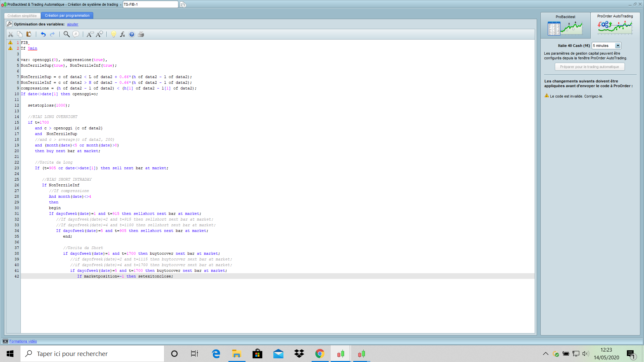This screenshot has width=644, height=362.
Task: Increase the editor font size
Action: (99, 34)
